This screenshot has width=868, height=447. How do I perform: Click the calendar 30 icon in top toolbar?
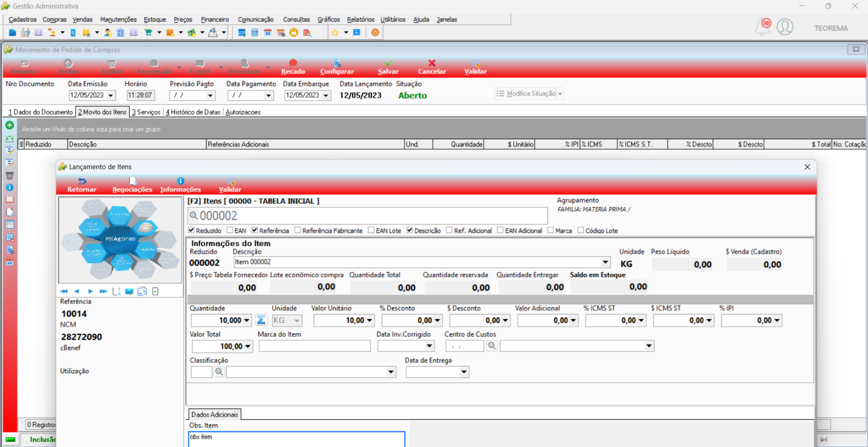[267, 32]
